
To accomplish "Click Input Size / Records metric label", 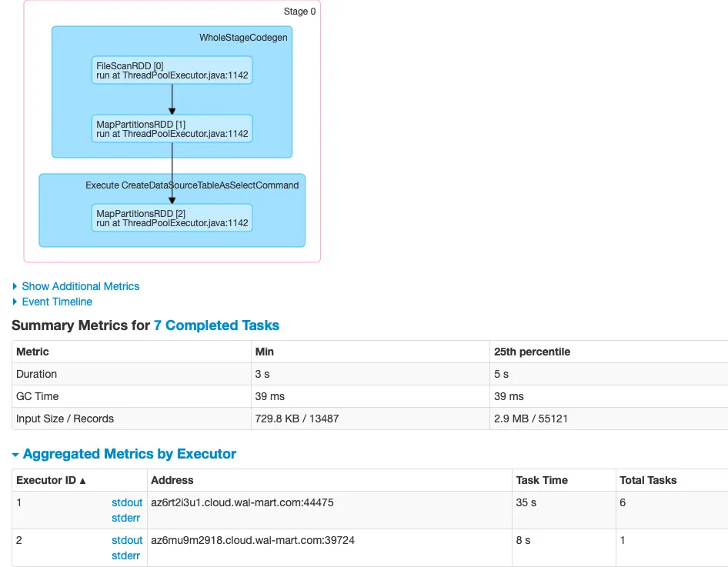I will [65, 419].
